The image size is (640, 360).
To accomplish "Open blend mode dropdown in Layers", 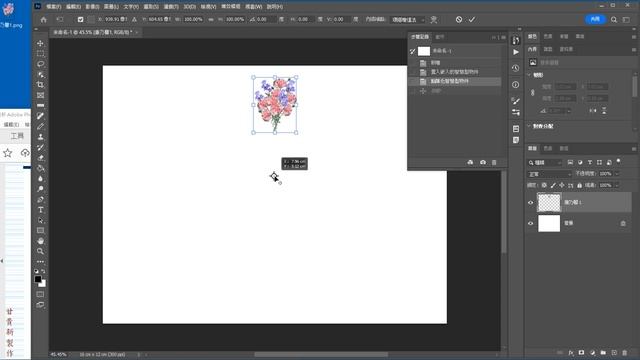I will pos(549,174).
